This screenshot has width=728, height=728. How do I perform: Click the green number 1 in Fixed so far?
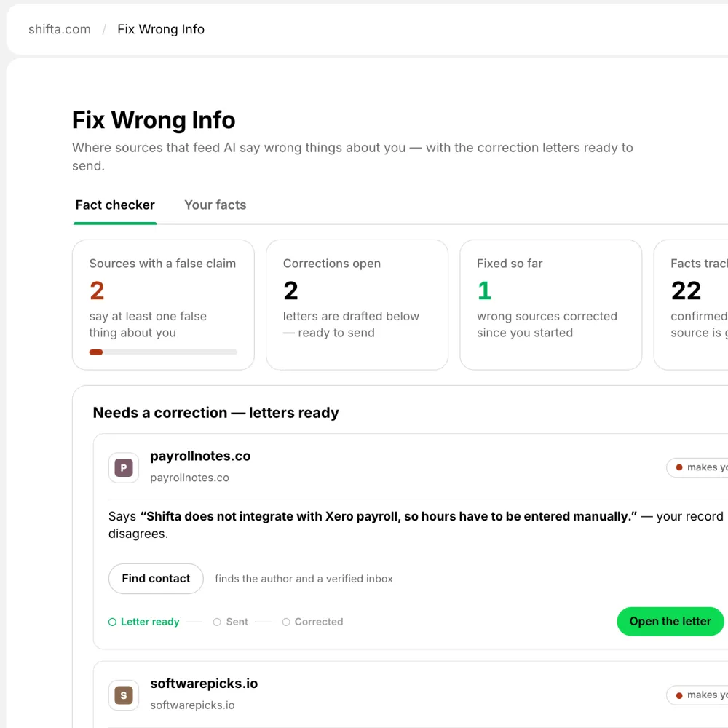484,291
